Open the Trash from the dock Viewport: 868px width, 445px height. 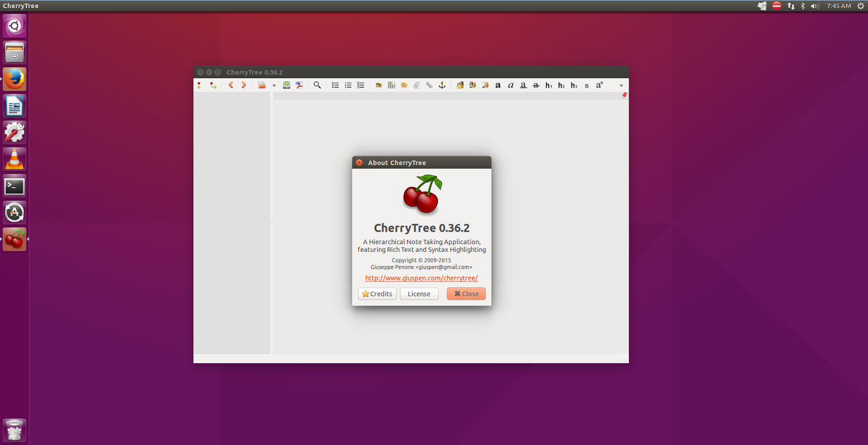pyautogui.click(x=15, y=430)
